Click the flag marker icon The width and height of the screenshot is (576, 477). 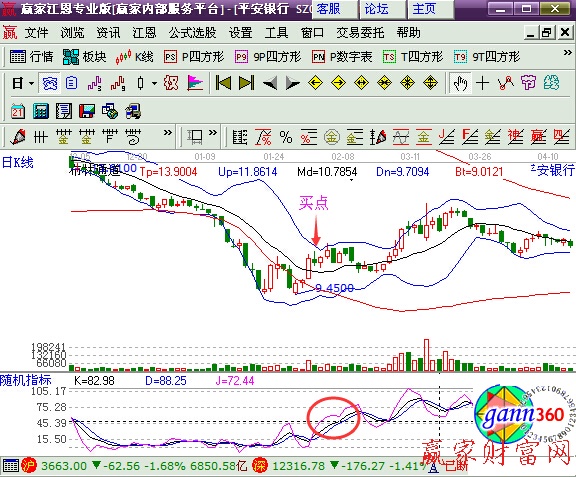(x=195, y=83)
